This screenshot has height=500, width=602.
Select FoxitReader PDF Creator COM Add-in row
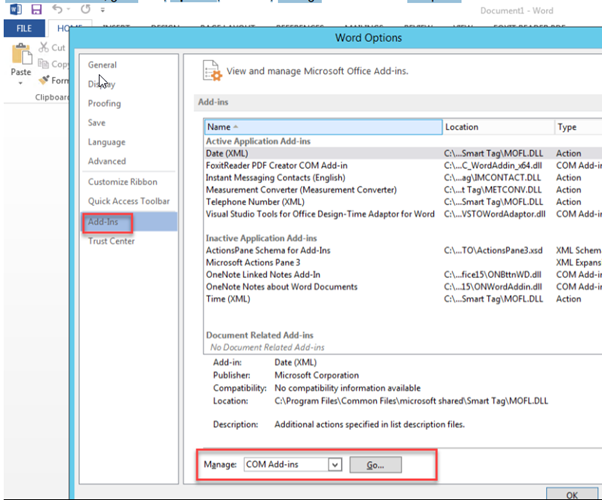[403, 166]
